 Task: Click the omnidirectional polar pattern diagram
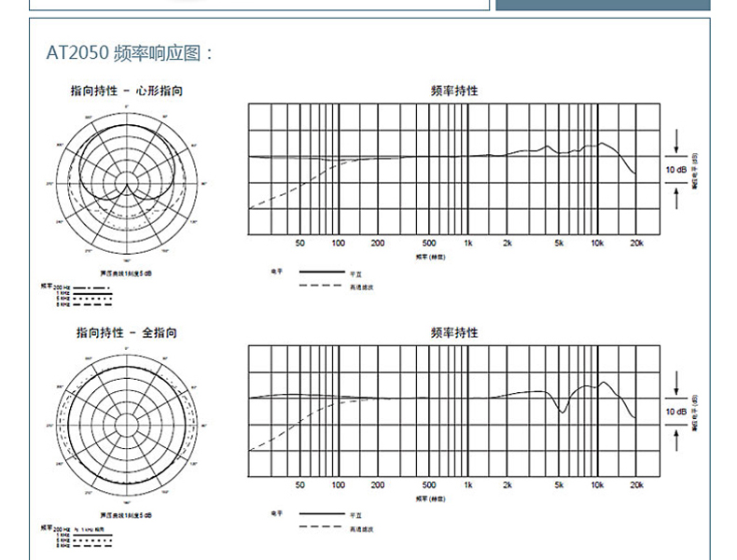(x=127, y=426)
